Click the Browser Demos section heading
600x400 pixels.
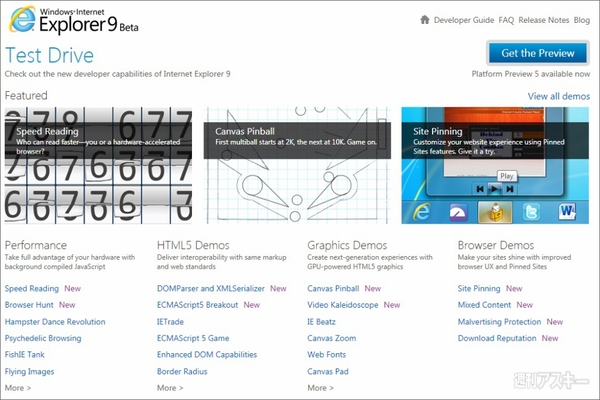496,245
